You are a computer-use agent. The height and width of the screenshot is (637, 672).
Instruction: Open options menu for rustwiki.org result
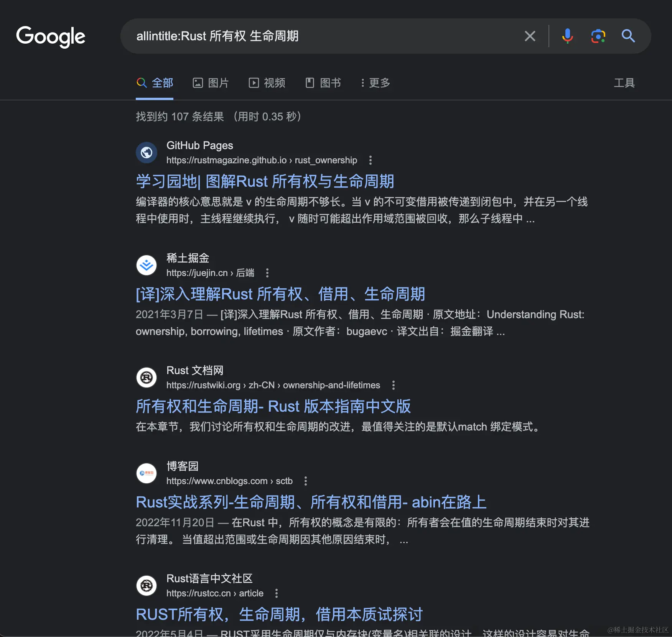click(393, 385)
